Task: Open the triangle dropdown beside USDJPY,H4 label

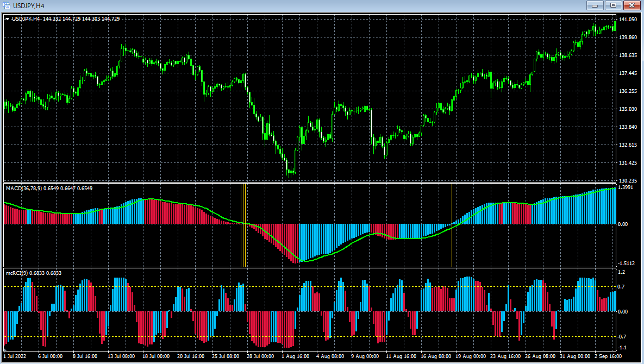Action: click(7, 18)
